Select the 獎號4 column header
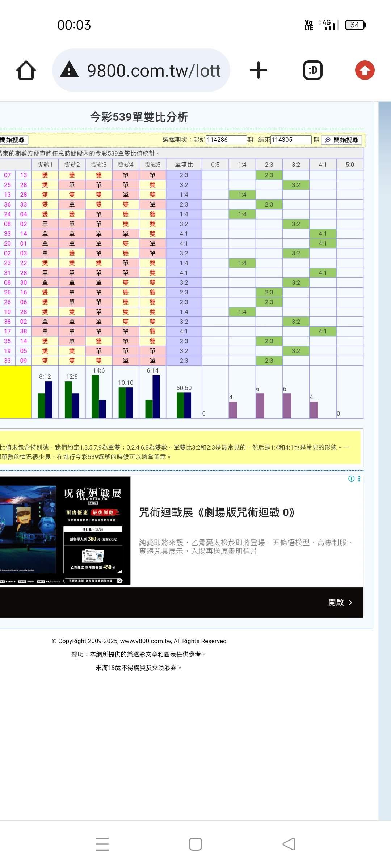The image size is (391, 868). pyautogui.click(x=126, y=165)
